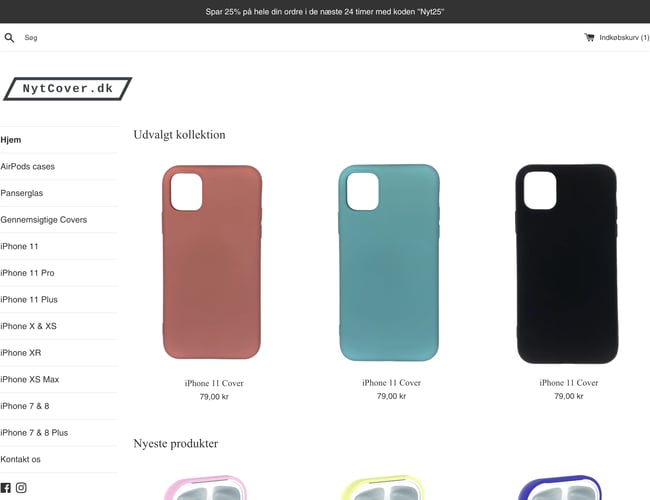The image size is (650, 500).
Task: View the black iPhone 11 cover image
Action: [567, 264]
